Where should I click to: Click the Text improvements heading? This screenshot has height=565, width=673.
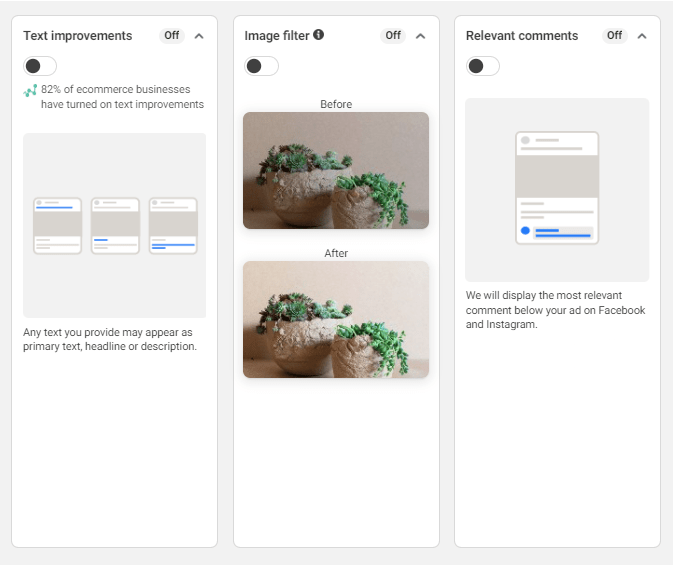(x=77, y=36)
